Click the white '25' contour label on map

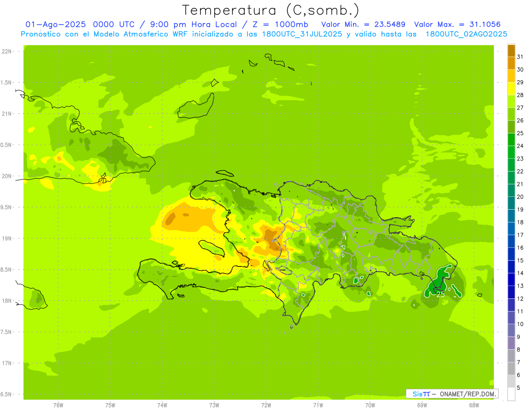coord(440,294)
